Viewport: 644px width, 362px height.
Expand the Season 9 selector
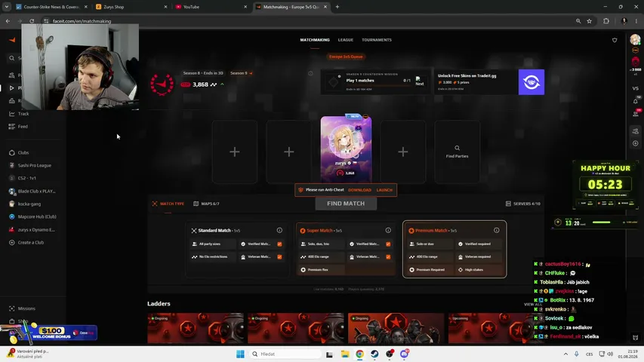pyautogui.click(x=241, y=73)
